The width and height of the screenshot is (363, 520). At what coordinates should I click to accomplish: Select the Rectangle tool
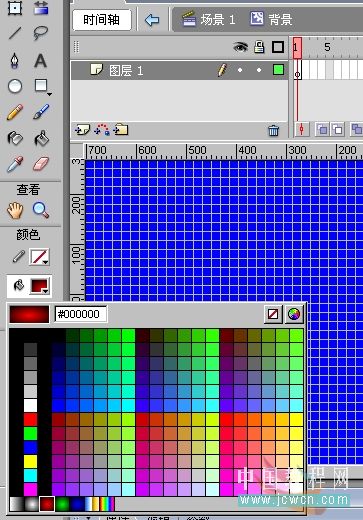[41, 85]
